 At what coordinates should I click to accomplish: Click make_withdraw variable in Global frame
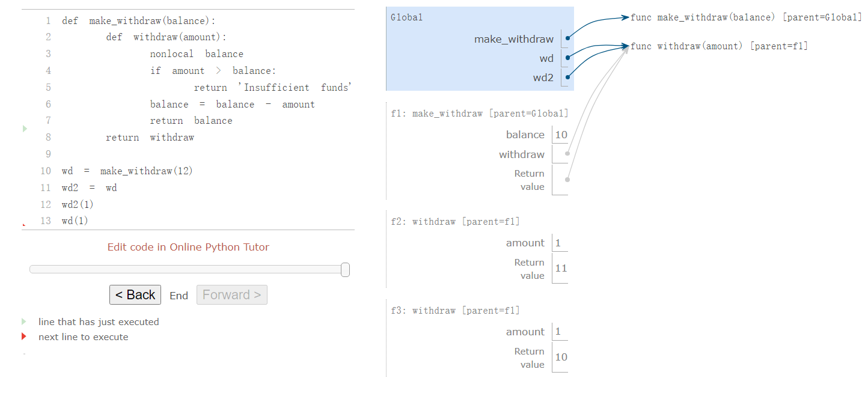click(x=514, y=39)
